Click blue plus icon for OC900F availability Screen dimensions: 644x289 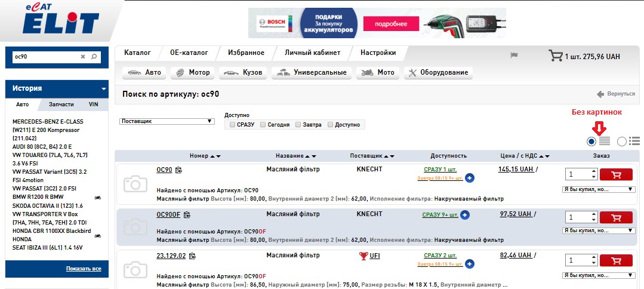pos(465,214)
